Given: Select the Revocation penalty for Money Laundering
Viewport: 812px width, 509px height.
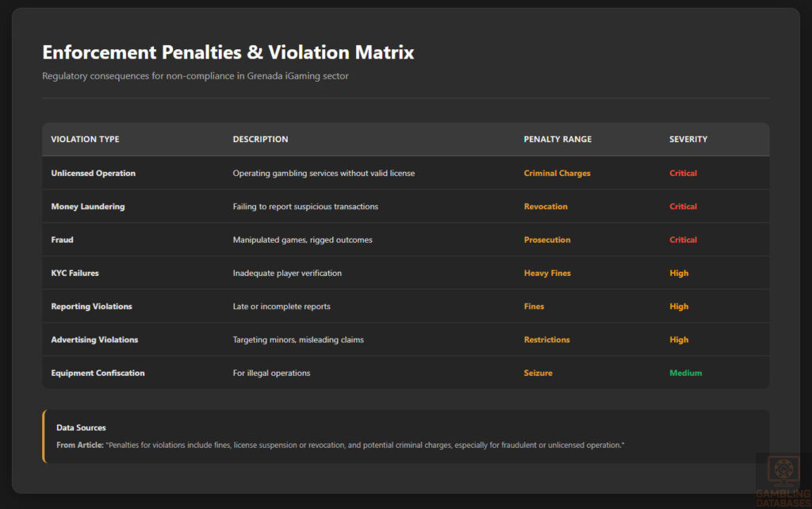Looking at the screenshot, I should (x=546, y=206).
